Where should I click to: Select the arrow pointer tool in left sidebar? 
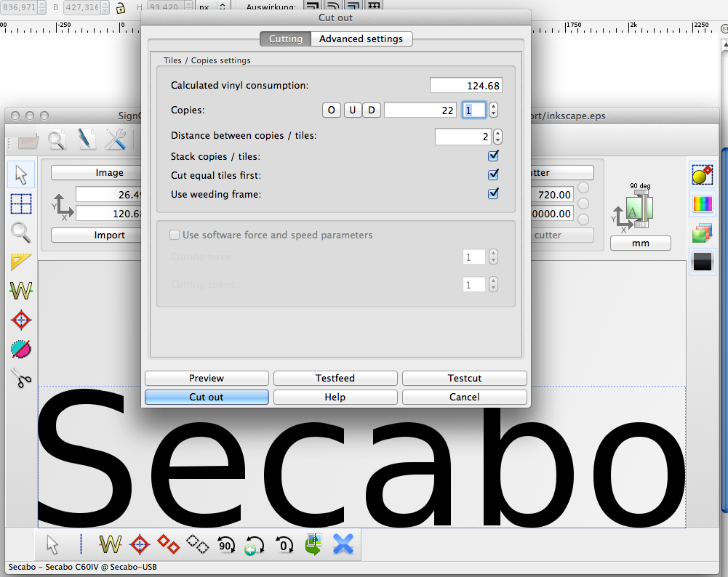coord(21,175)
